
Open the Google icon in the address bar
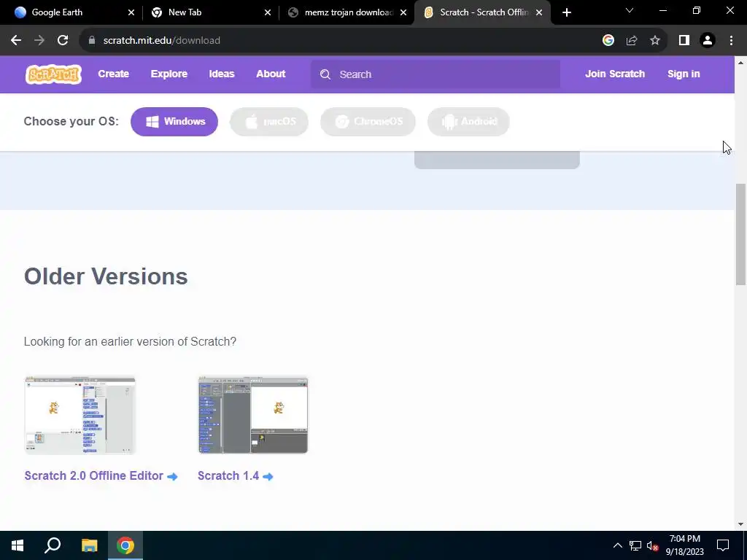point(608,41)
